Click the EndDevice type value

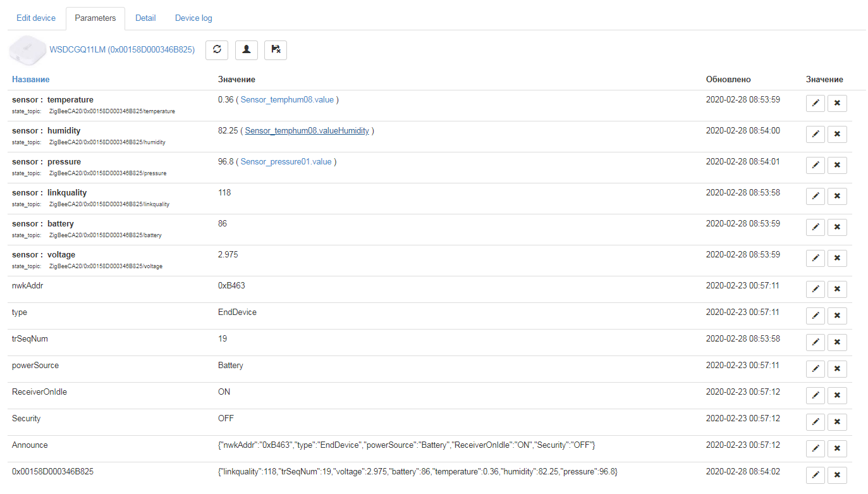(x=237, y=312)
